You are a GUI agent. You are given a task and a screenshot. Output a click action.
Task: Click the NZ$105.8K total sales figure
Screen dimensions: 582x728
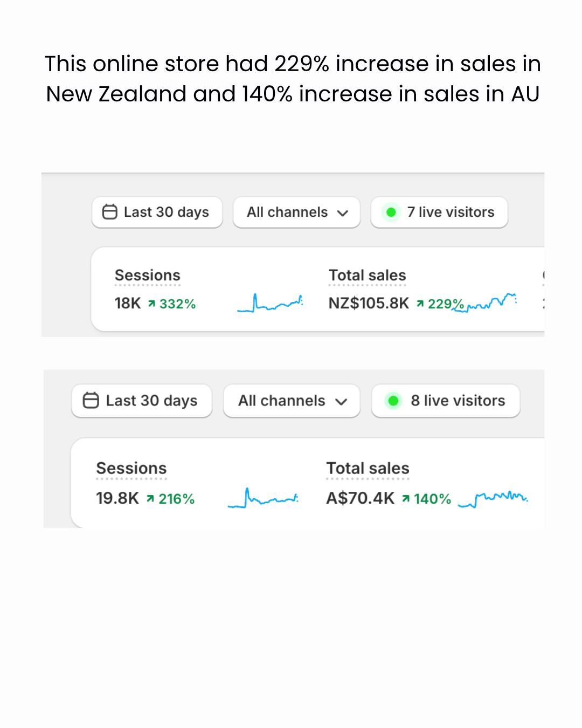[x=369, y=303]
